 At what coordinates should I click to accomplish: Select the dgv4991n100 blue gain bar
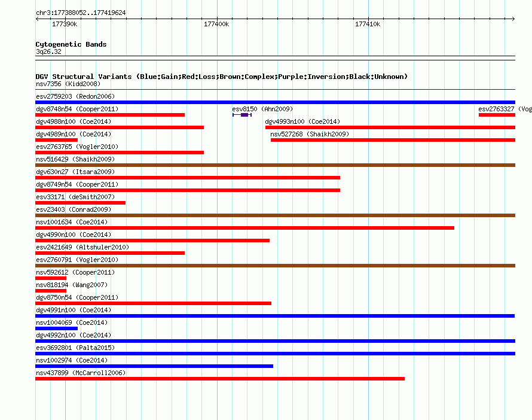[x=275, y=316]
